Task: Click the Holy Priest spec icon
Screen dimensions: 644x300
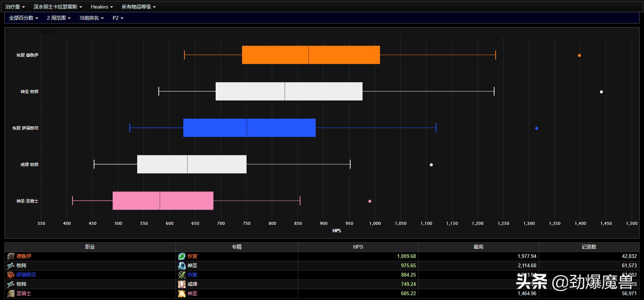Action: 182,265
